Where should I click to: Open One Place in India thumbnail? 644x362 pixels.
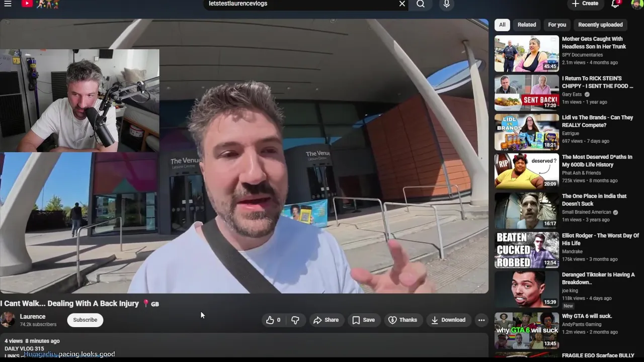coord(526,210)
